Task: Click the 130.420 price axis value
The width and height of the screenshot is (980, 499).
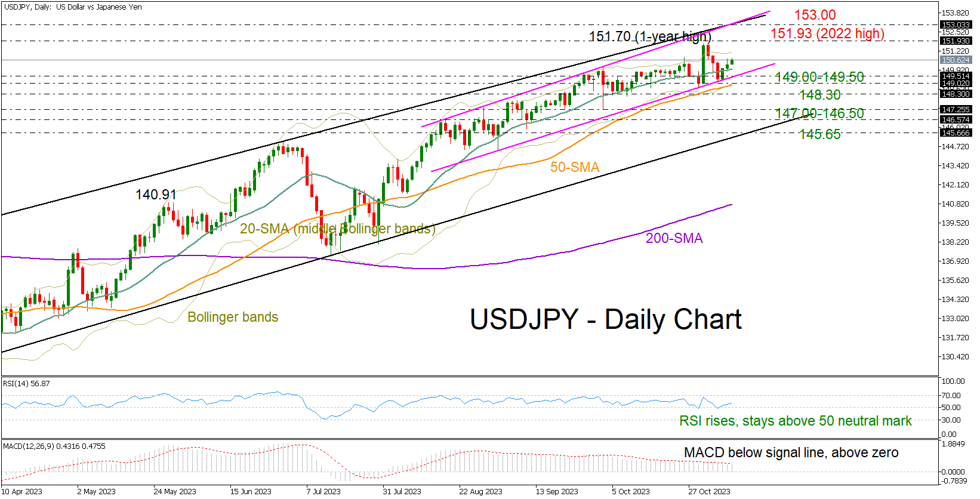Action: point(956,357)
